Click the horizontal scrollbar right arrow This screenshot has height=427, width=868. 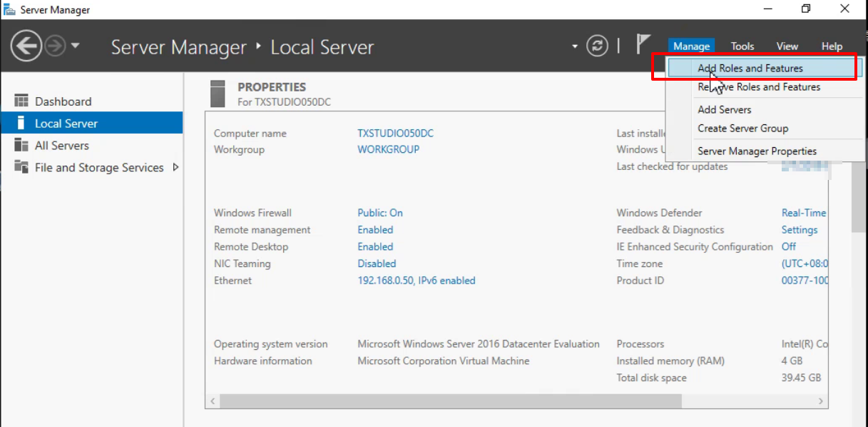coord(821,401)
